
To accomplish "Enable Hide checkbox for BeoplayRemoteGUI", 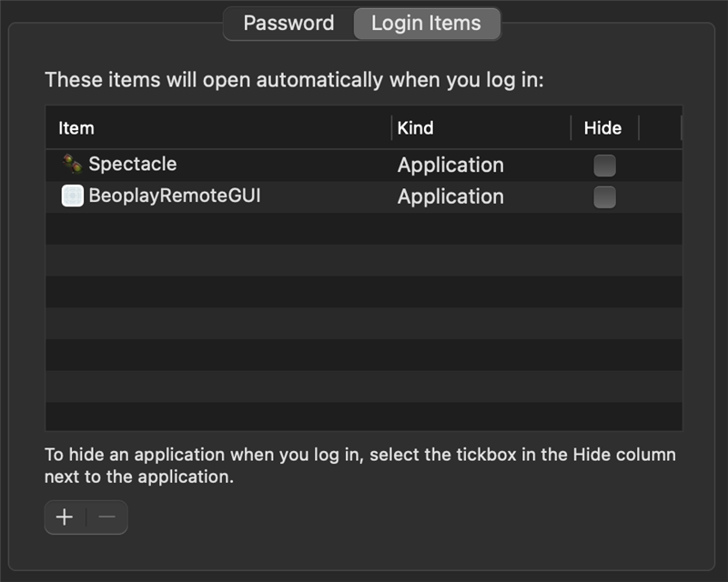I will pos(604,196).
